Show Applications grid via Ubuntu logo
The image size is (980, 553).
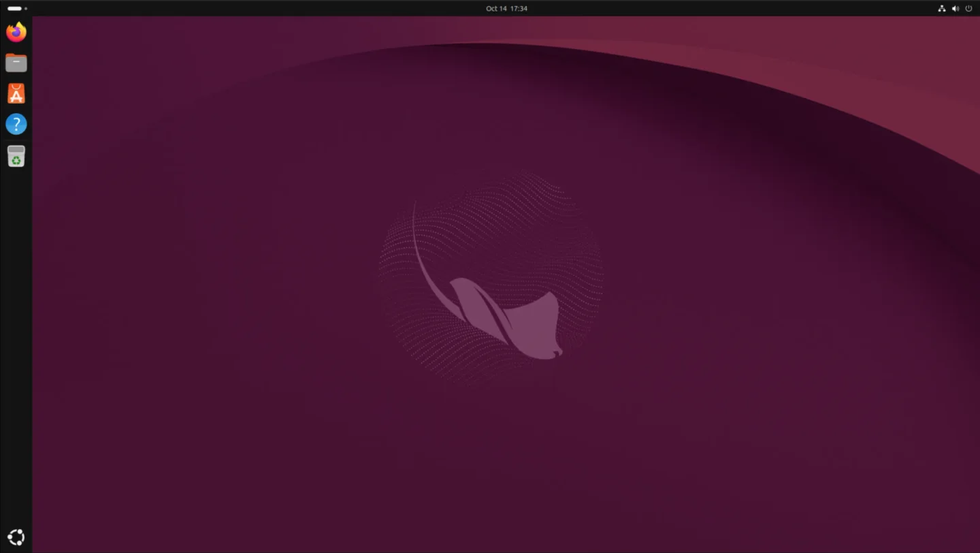(x=16, y=537)
